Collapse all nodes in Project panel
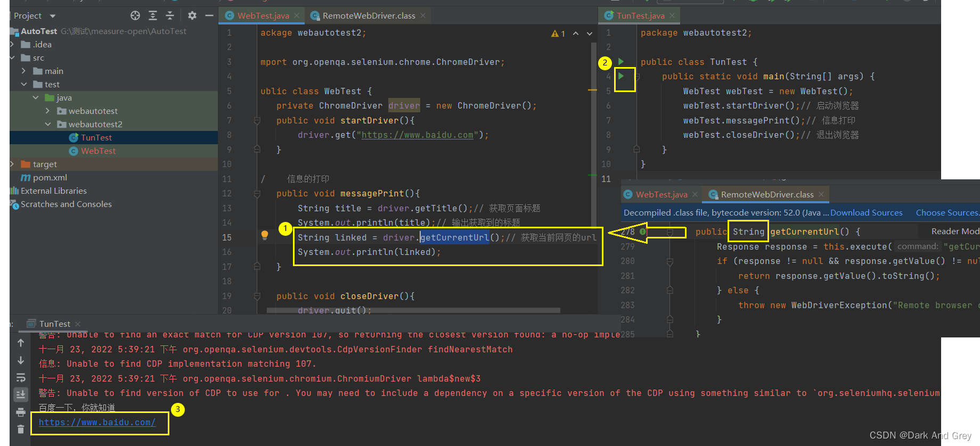This screenshot has width=980, height=446. (170, 16)
